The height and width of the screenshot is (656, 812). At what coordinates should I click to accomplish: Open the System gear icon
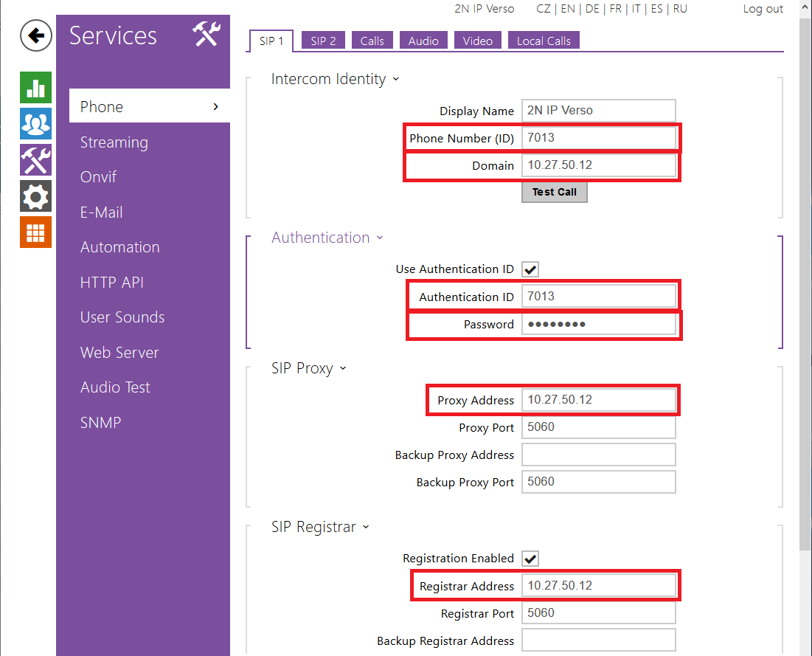pyautogui.click(x=35, y=196)
